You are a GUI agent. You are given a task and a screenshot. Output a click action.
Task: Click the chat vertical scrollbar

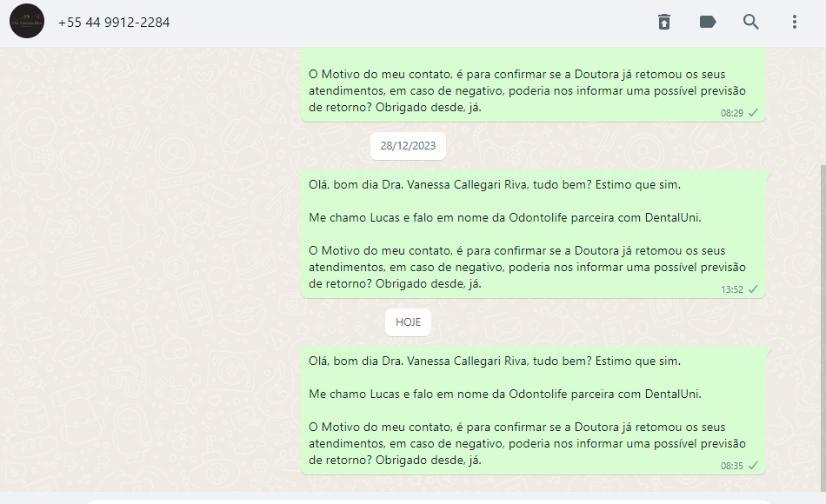pos(823,327)
